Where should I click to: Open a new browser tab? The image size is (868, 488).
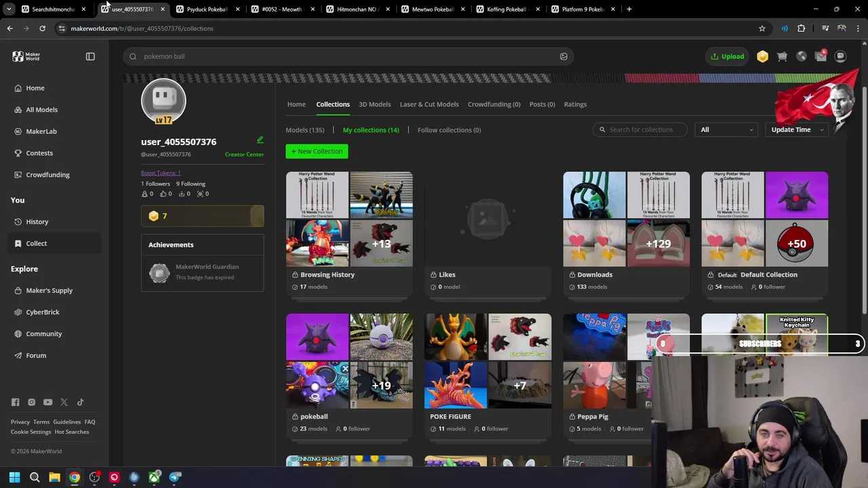[x=629, y=9]
